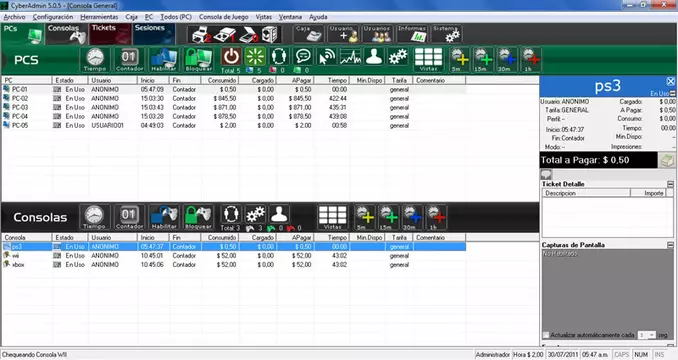Click the Bloquear lock icon in PCS toolbar
Viewport: 678px width, 360px height.
click(198, 60)
